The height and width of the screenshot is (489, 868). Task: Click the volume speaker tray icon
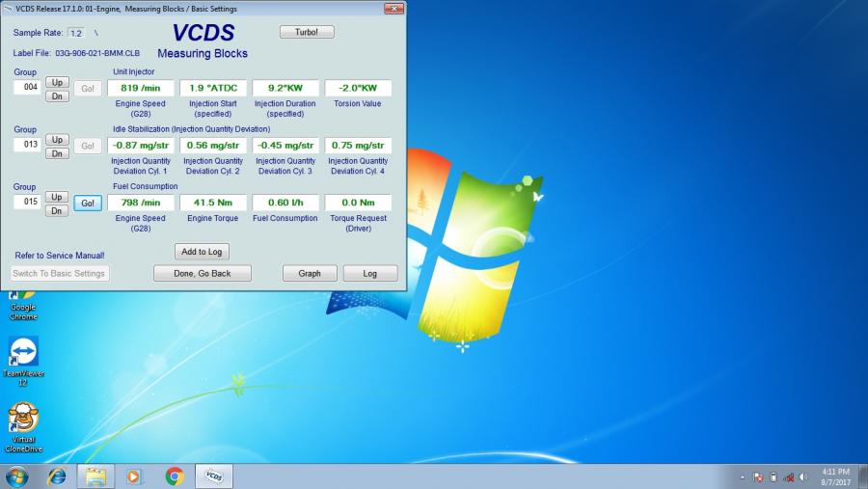pos(803,476)
